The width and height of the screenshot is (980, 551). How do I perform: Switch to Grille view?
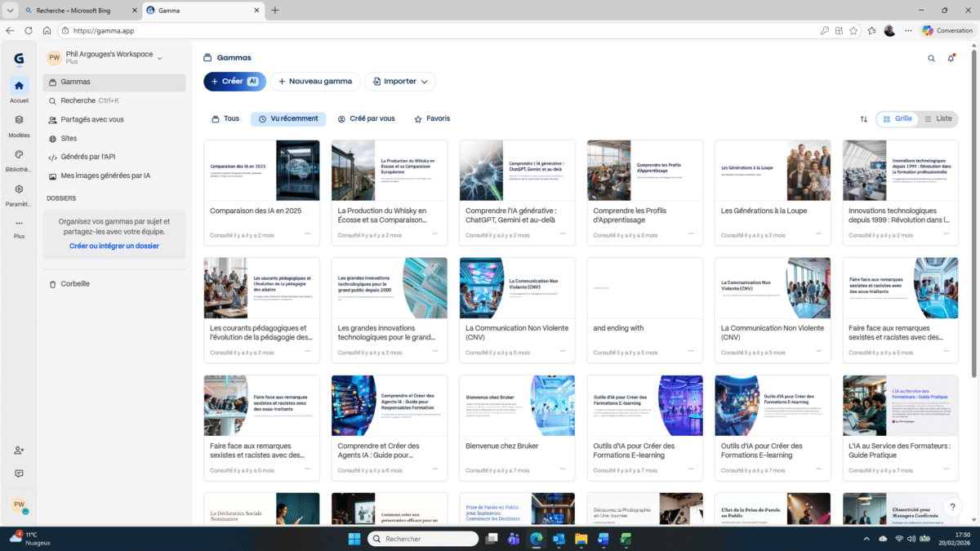point(898,119)
